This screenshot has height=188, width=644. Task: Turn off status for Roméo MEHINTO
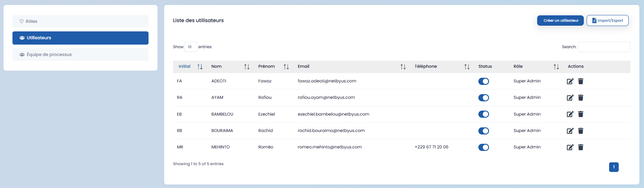click(x=483, y=147)
